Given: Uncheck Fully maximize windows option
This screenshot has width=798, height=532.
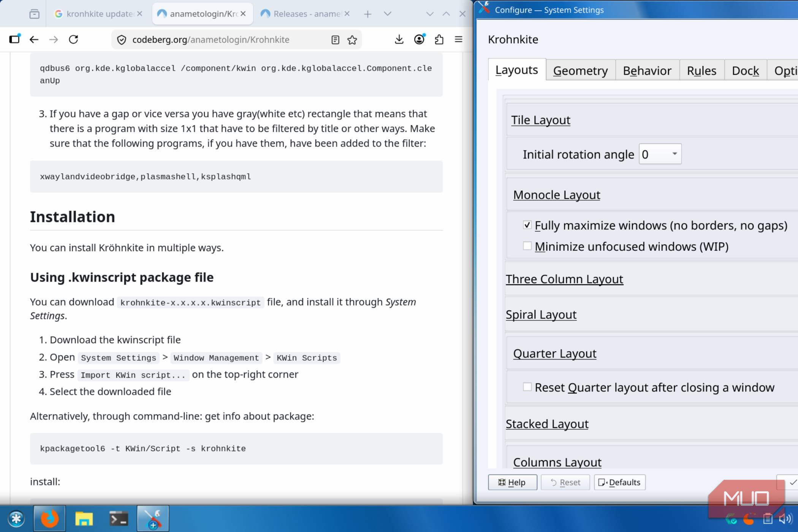Looking at the screenshot, I should point(527,225).
